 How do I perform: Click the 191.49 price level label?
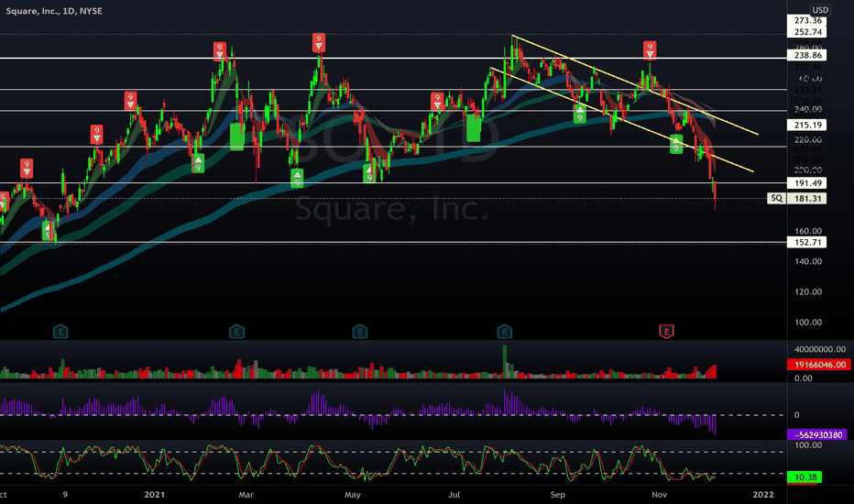tap(807, 183)
